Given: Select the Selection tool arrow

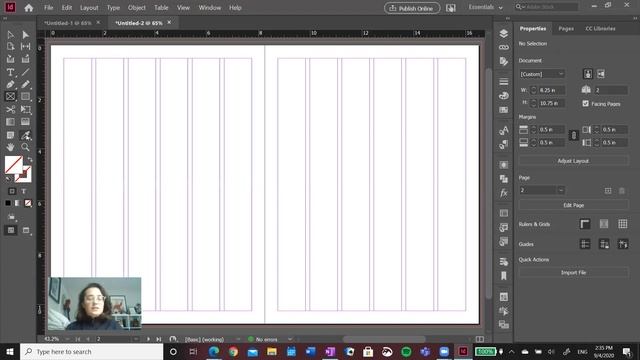Looking at the screenshot, I should click(10, 35).
